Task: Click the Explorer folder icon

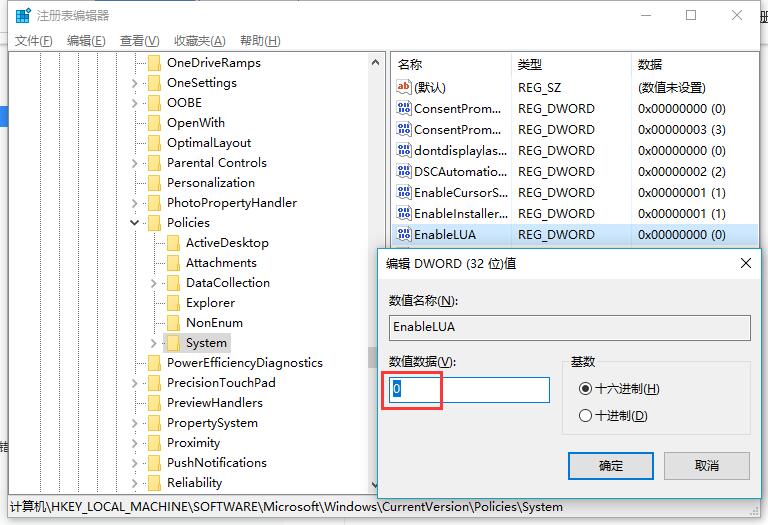Action: [x=173, y=303]
